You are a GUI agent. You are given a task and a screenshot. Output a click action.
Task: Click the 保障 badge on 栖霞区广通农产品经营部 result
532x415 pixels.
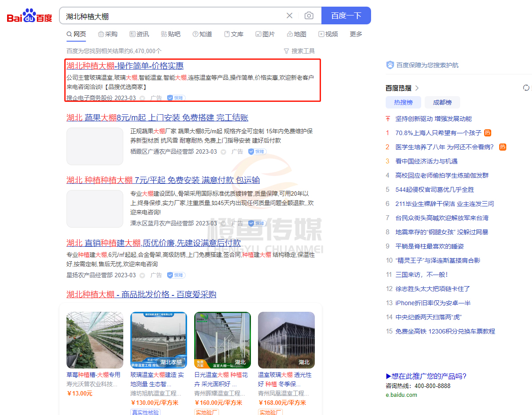coord(257,151)
